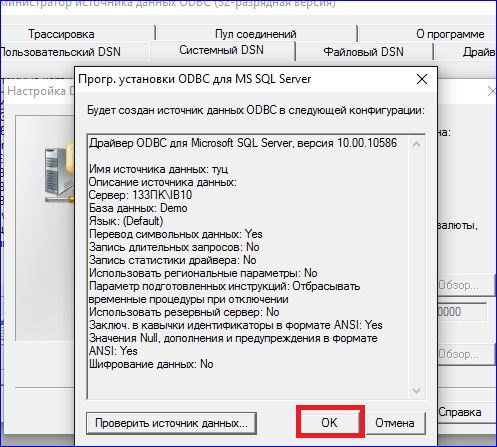The width and height of the screenshot is (497, 447).
Task: Switch to Файловый DSN tab
Action: (x=364, y=52)
